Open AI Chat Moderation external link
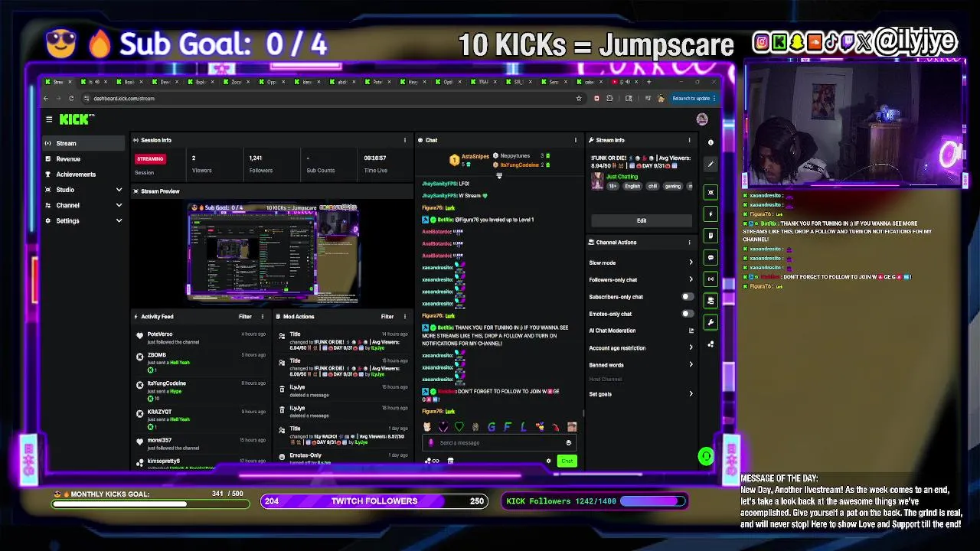The image size is (980, 551). tap(691, 331)
